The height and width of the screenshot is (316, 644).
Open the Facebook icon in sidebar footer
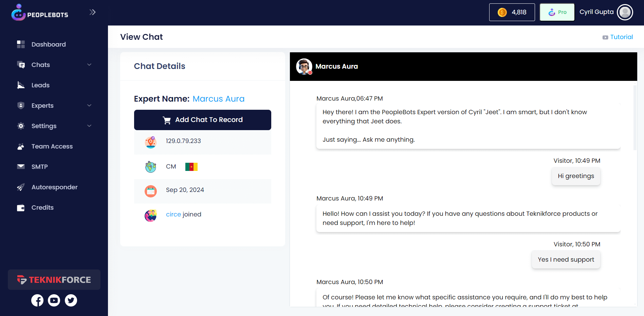tap(37, 300)
